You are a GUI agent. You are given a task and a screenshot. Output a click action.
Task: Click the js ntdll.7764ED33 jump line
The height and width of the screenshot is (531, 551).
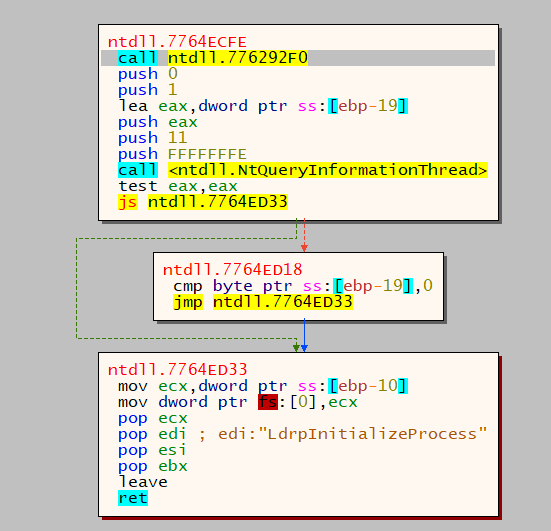coord(203,202)
